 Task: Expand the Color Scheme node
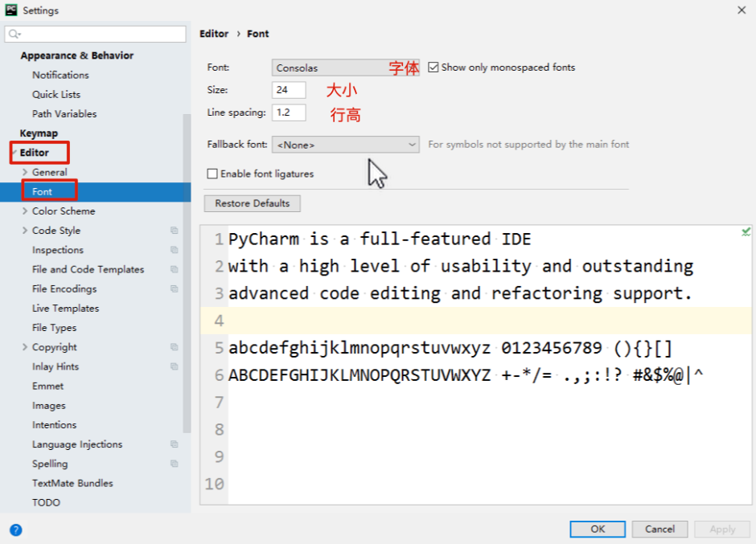[25, 211]
